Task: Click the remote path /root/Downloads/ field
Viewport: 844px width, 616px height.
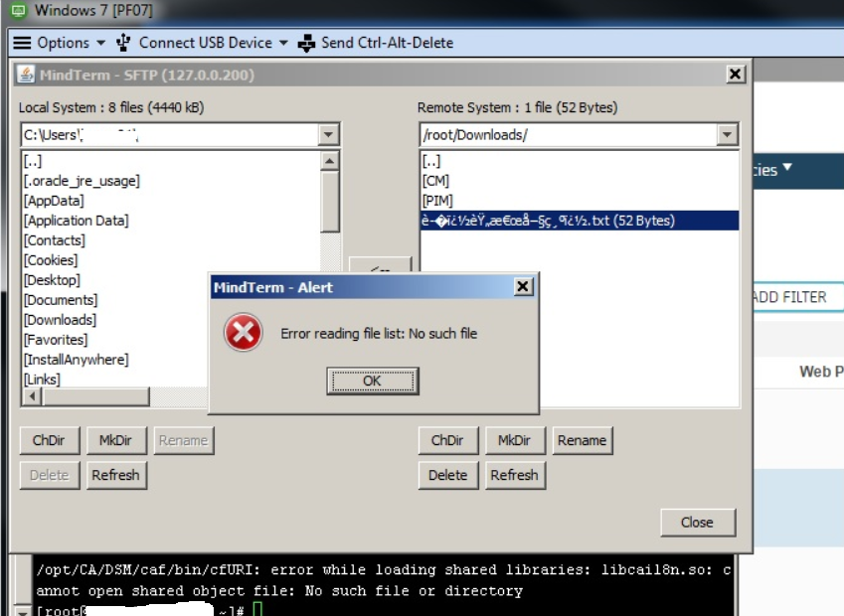Action: pyautogui.click(x=569, y=134)
